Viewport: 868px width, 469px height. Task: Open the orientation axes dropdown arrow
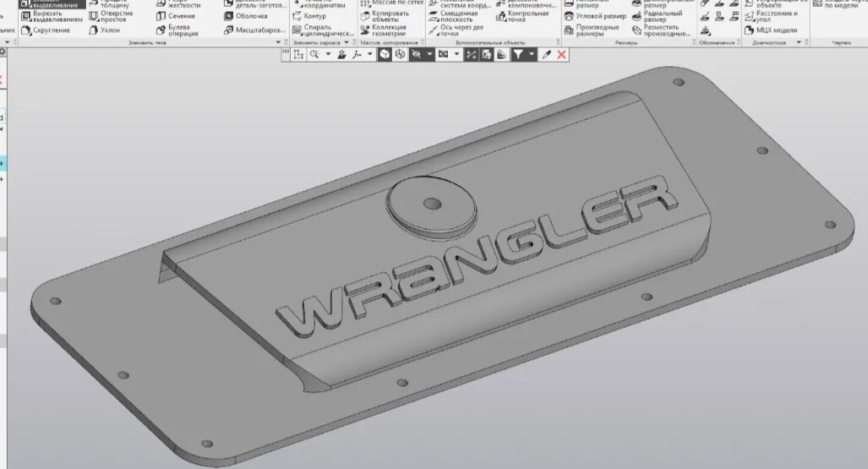[370, 54]
